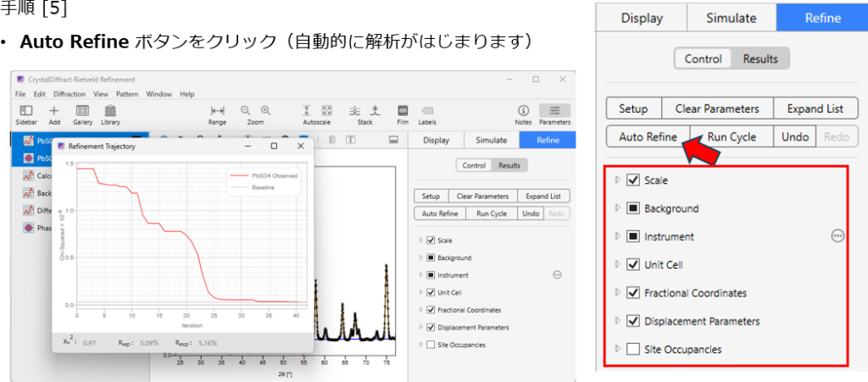Viewport: 868px width, 382px height.
Task: Open Notes using the info icon
Action: 523,110
